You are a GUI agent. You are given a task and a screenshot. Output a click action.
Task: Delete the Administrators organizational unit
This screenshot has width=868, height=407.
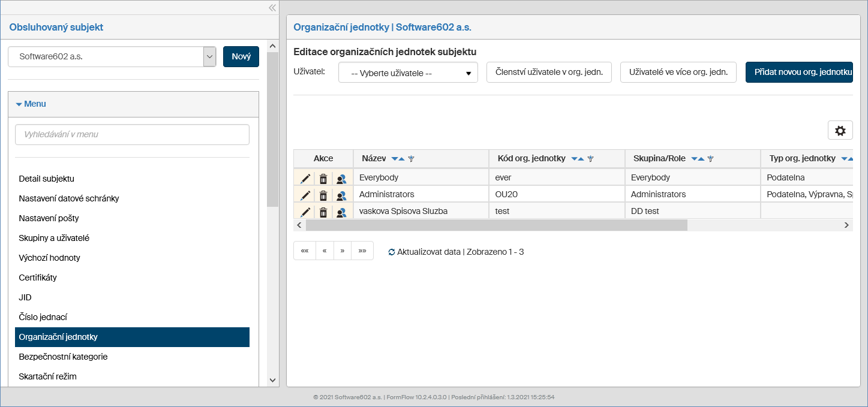pos(323,195)
